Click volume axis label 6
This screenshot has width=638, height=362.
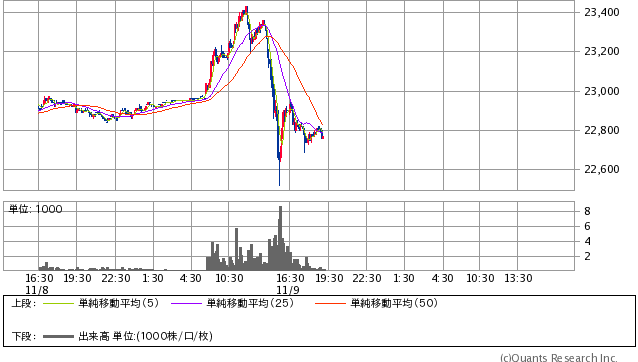(587, 227)
